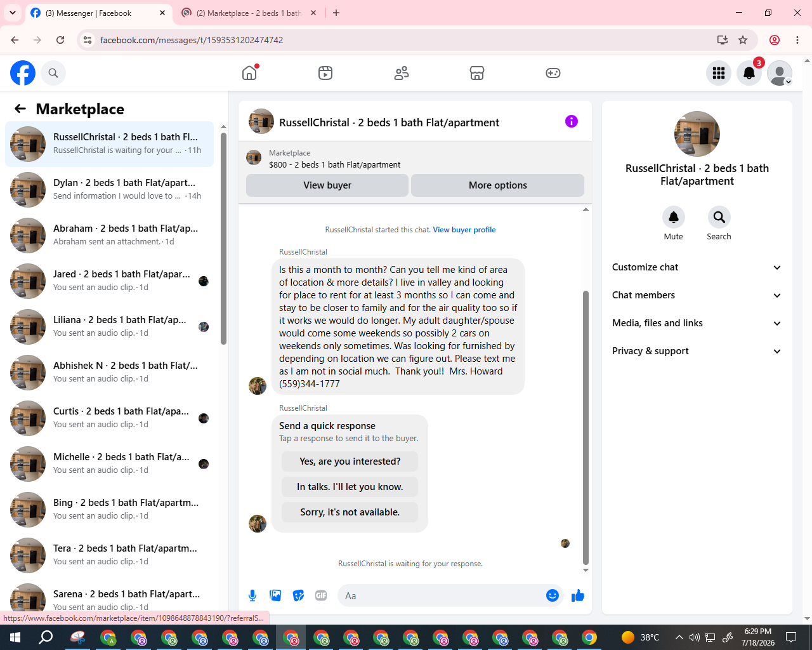Image resolution: width=812 pixels, height=650 pixels.
Task: Go to Facebook Home icon
Action: coord(249,73)
